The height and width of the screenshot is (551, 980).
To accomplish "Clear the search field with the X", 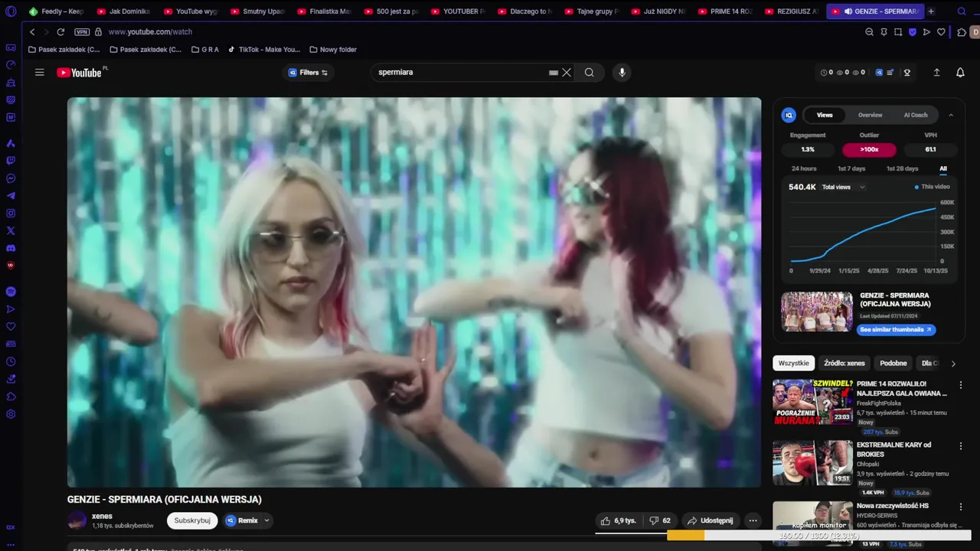I will pos(567,72).
